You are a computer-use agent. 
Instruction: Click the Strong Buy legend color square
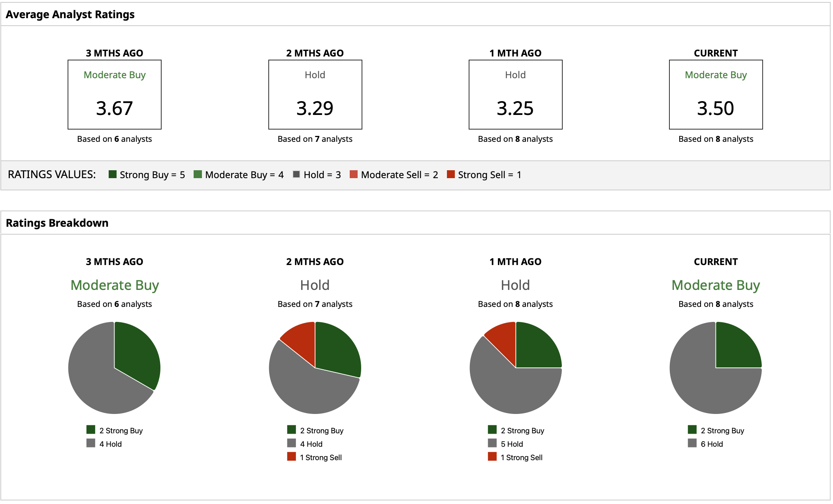point(113,174)
